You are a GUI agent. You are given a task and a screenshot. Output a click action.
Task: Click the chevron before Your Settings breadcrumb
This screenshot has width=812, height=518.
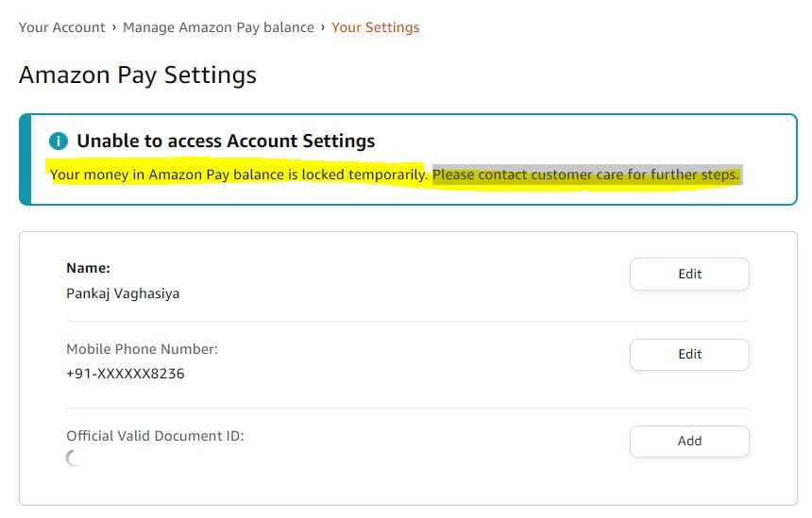pyautogui.click(x=323, y=27)
